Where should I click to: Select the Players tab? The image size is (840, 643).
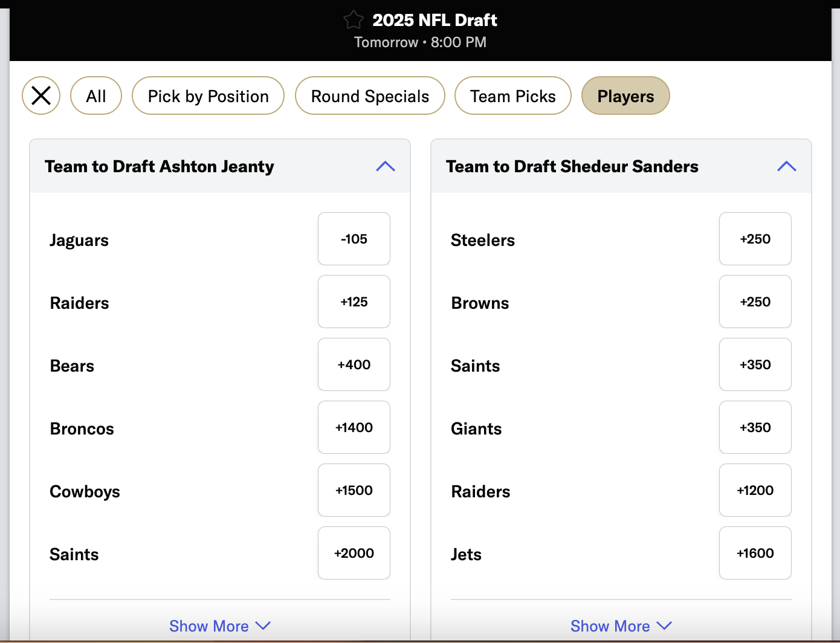click(625, 95)
